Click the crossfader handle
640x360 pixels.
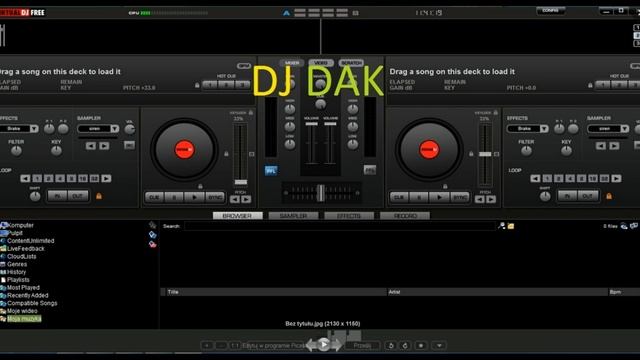(321, 193)
